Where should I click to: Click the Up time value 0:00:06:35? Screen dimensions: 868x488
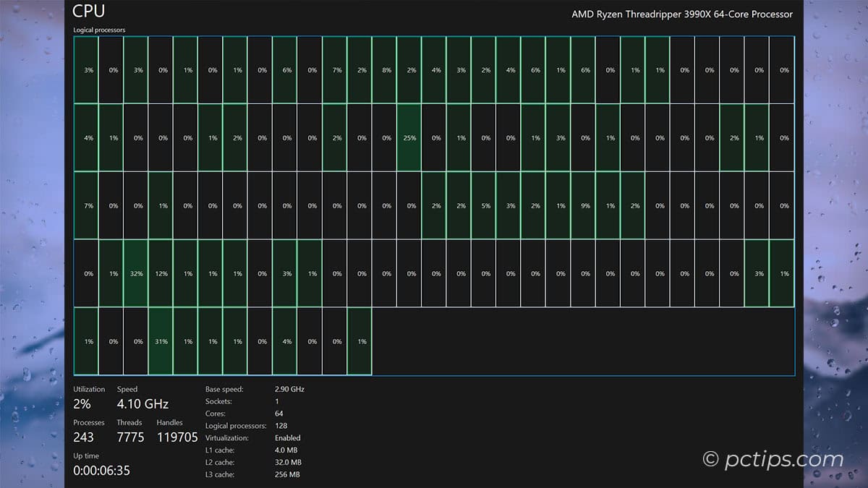[x=101, y=471]
